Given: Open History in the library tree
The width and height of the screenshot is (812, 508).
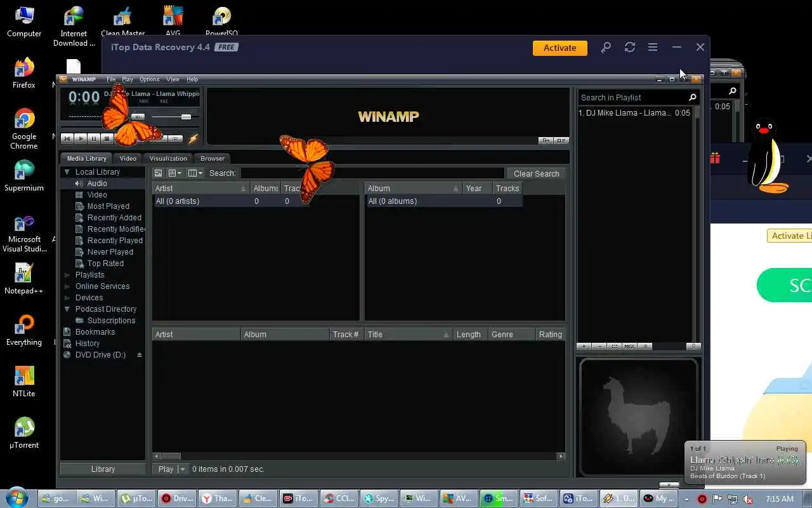Looking at the screenshot, I should 88,344.
